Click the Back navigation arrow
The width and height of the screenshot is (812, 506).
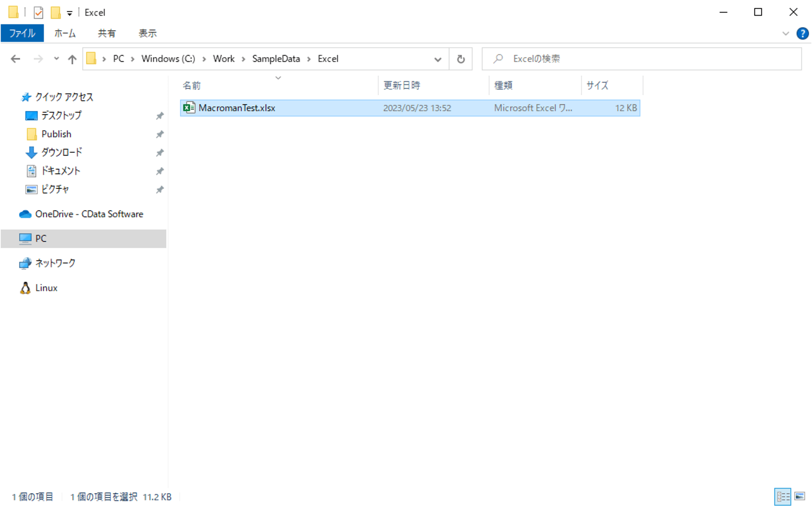(15, 59)
